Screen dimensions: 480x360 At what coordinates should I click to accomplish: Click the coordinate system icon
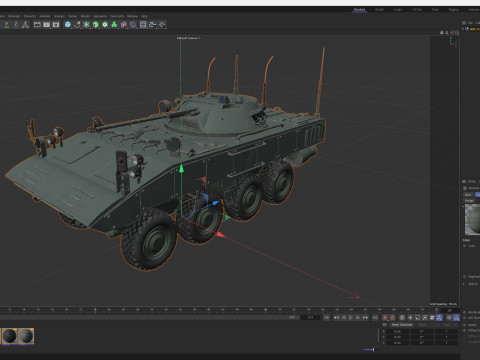click(25, 25)
